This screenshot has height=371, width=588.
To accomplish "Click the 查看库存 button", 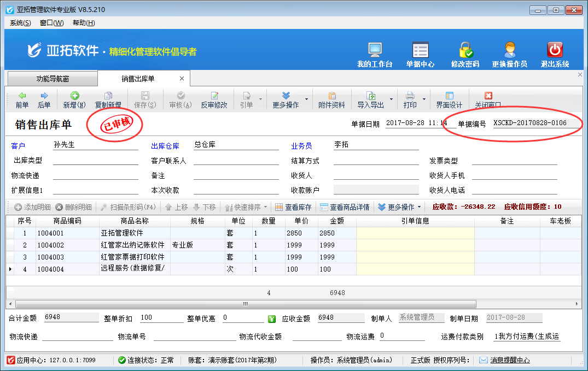I will pyautogui.click(x=293, y=207).
